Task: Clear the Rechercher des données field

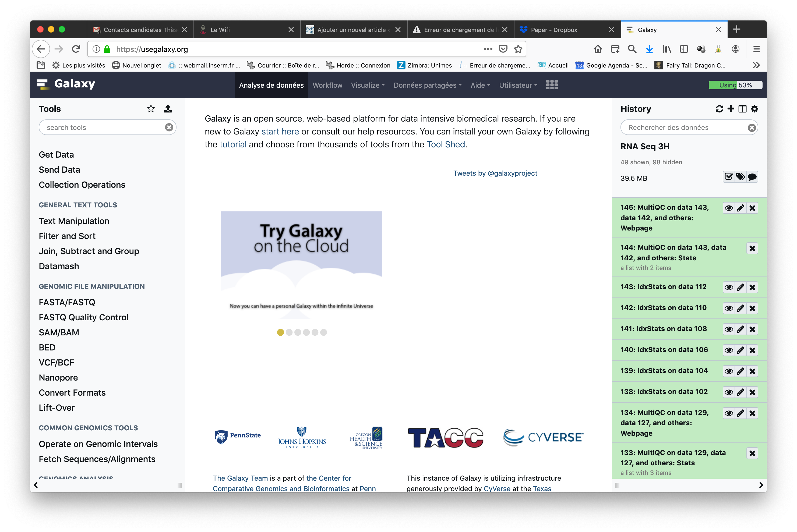Action: click(752, 127)
